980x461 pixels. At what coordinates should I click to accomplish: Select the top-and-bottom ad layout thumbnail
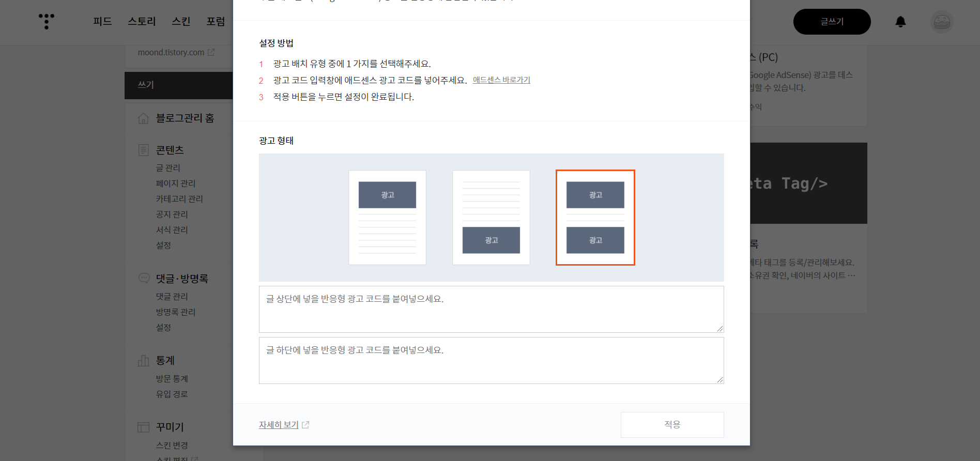595,218
